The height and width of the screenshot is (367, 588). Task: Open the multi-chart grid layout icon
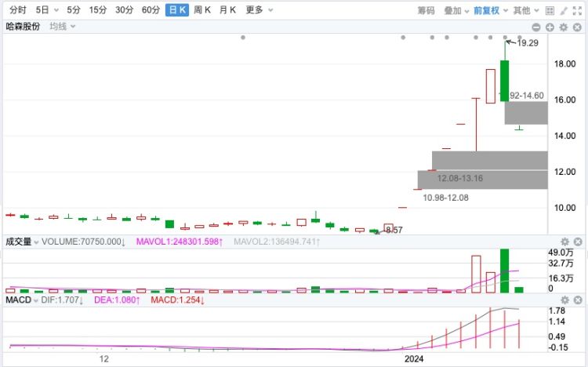550,10
